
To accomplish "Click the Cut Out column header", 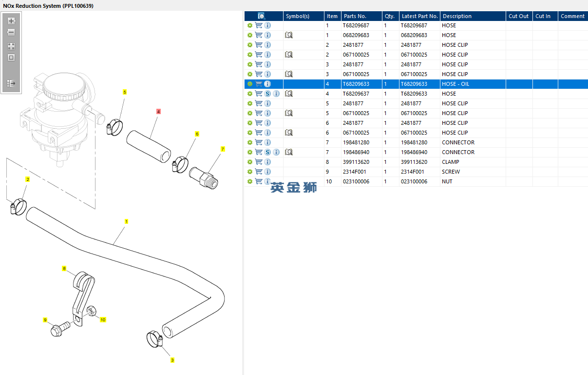I will point(519,16).
